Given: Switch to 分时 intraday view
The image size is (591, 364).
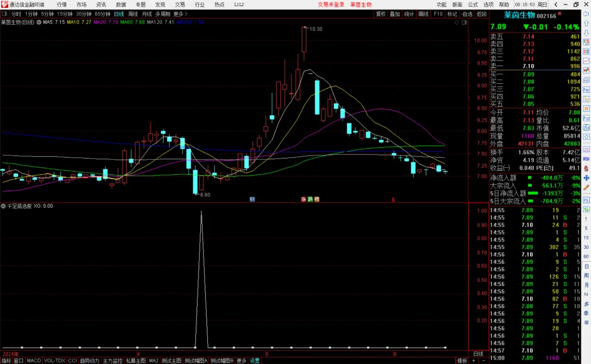Looking at the screenshot, I should [x=16, y=14].
